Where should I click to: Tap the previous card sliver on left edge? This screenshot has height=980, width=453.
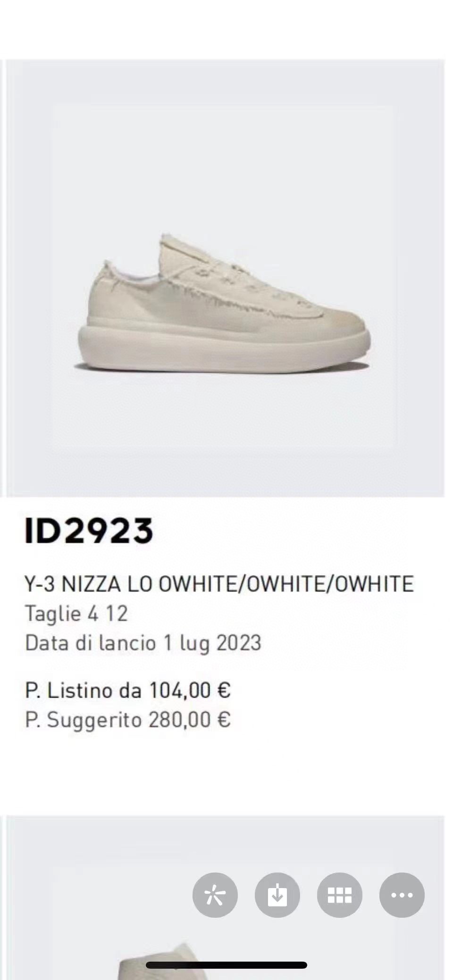click(x=1, y=278)
